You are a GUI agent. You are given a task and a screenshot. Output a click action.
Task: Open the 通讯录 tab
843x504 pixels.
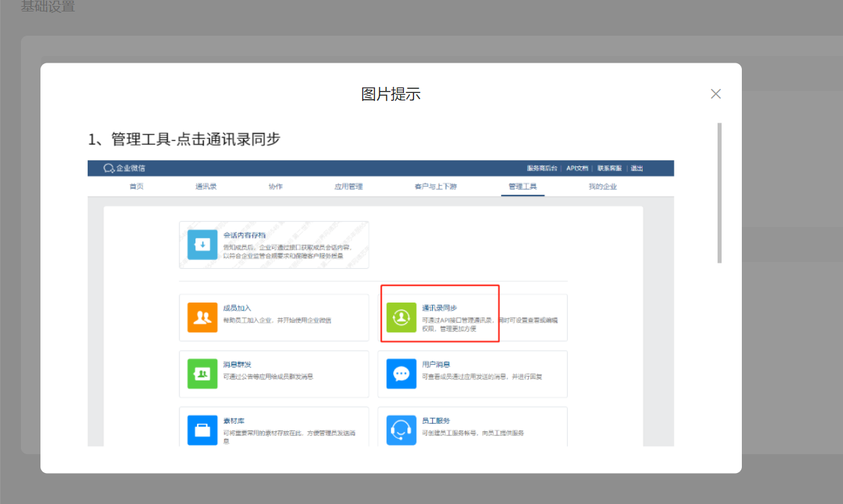[206, 187]
